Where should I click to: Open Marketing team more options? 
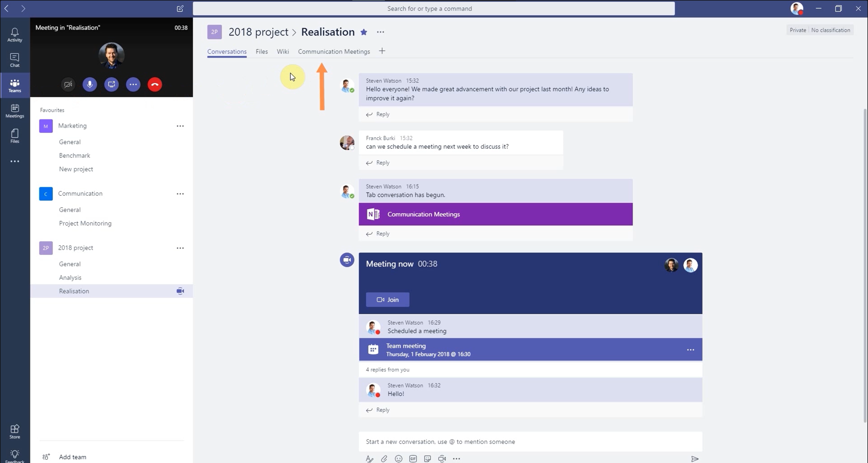(x=180, y=126)
